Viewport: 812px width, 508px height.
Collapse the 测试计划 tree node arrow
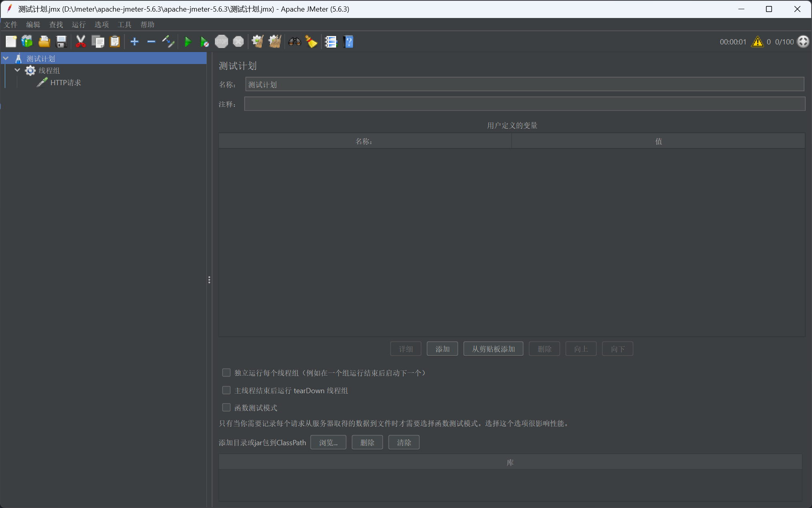click(x=6, y=58)
